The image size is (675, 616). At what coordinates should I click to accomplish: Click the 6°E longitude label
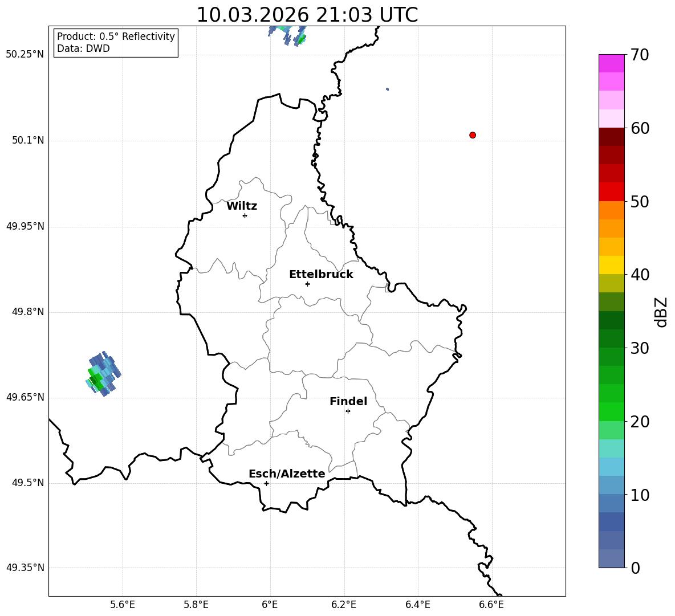coord(270,605)
